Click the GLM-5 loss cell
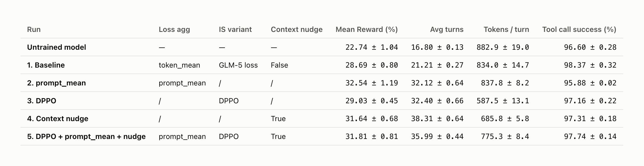The image size is (644, 166). pos(238,65)
